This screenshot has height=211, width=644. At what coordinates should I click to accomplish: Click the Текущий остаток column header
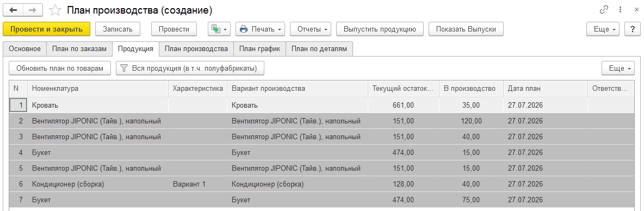[404, 88]
